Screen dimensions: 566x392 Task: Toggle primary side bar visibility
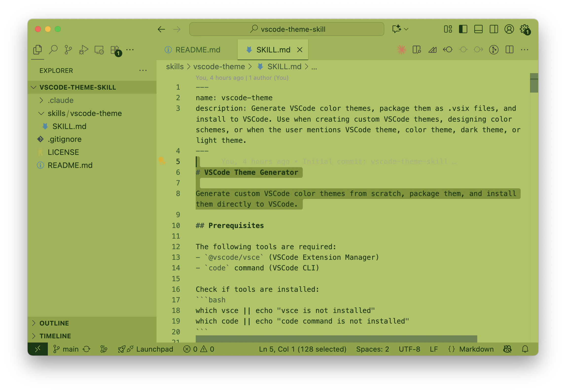pos(463,29)
